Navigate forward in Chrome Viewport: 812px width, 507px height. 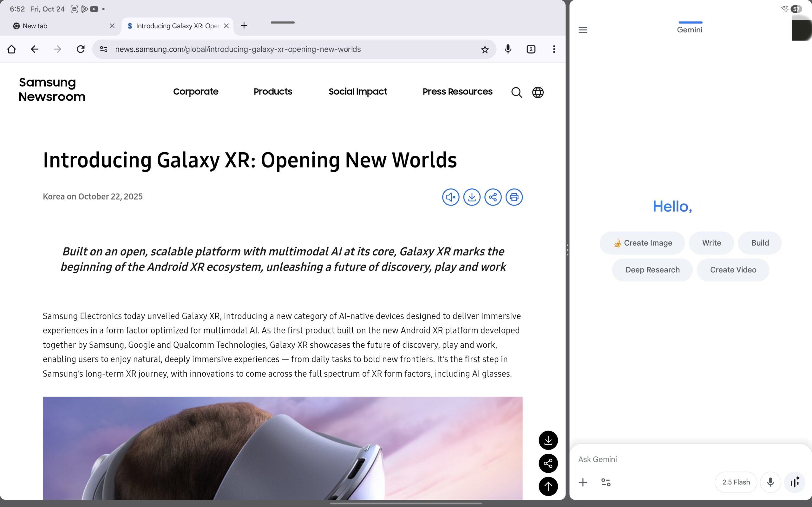[57, 49]
